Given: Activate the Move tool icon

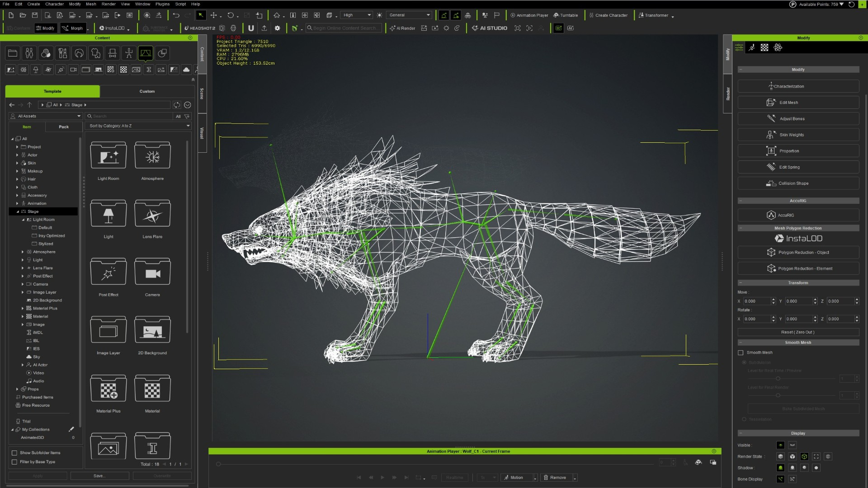Looking at the screenshot, I should point(213,15).
